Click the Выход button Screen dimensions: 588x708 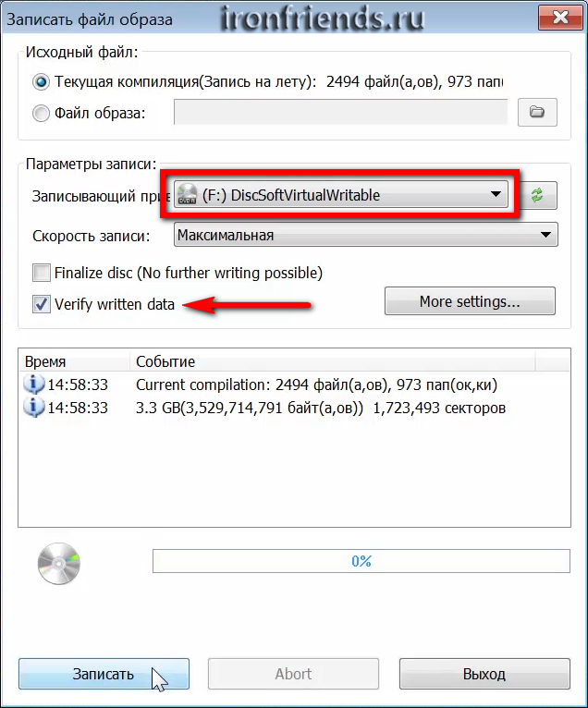point(484,674)
